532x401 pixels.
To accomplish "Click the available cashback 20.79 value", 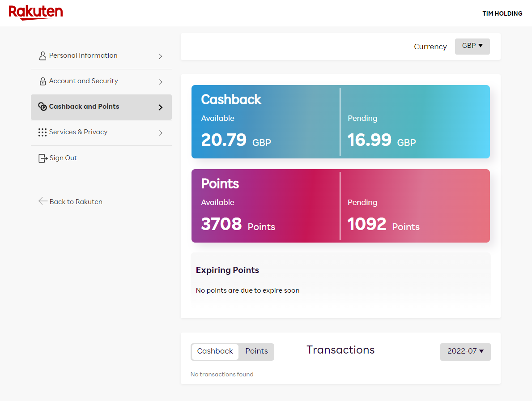I will [224, 140].
